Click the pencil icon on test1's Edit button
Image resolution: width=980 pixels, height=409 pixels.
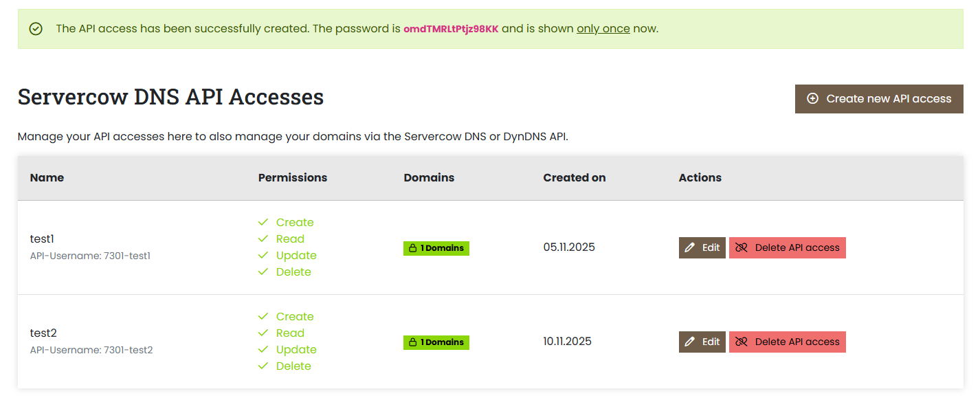point(691,247)
